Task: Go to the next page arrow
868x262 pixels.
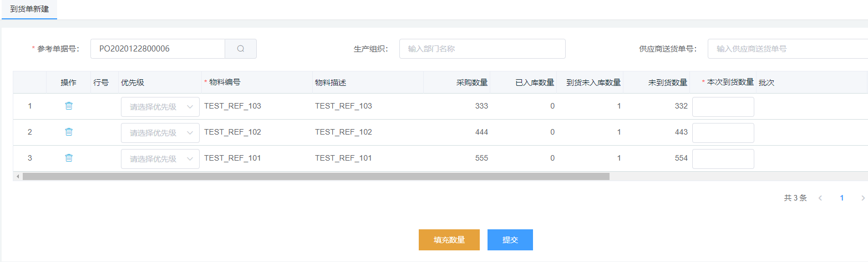Action: point(862,198)
